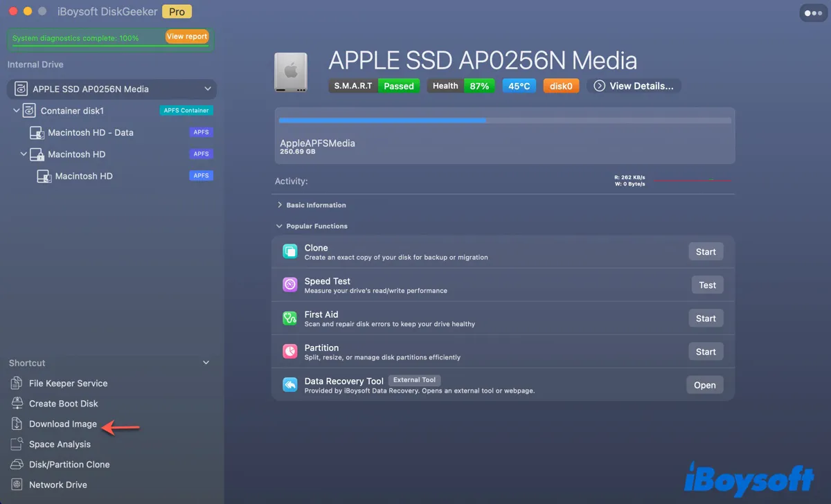Click the APFS Container tag
Viewport: 831px width, 504px height.
186,110
